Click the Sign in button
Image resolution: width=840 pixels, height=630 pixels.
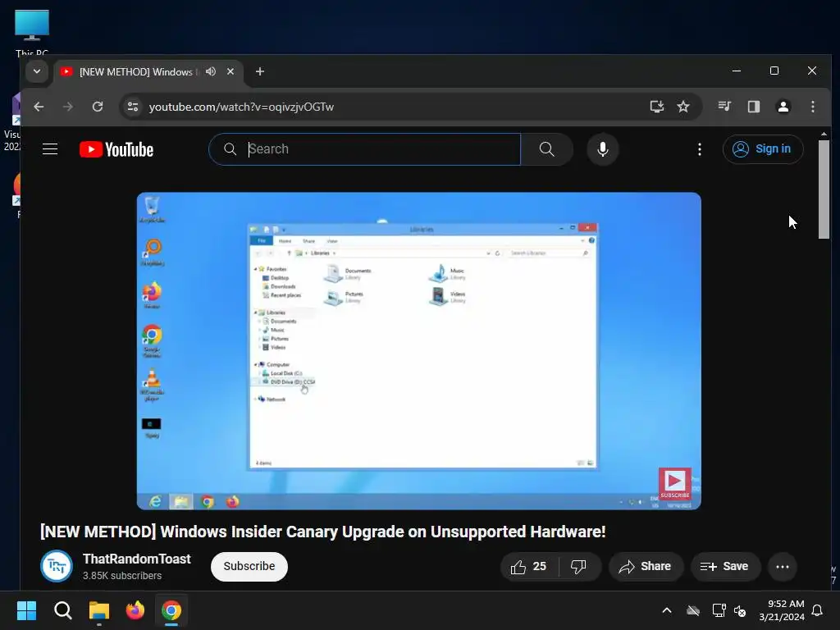pos(763,149)
